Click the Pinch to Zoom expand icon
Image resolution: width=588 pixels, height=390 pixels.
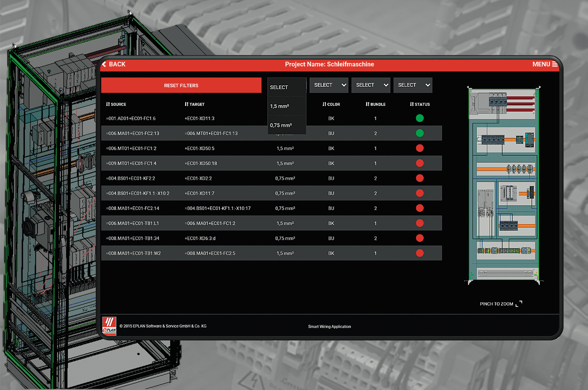click(519, 304)
